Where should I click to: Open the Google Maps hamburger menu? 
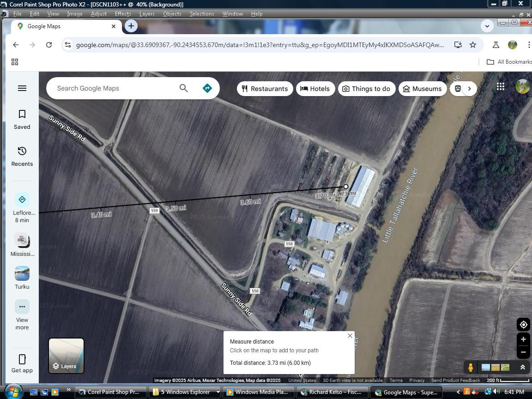click(x=22, y=88)
